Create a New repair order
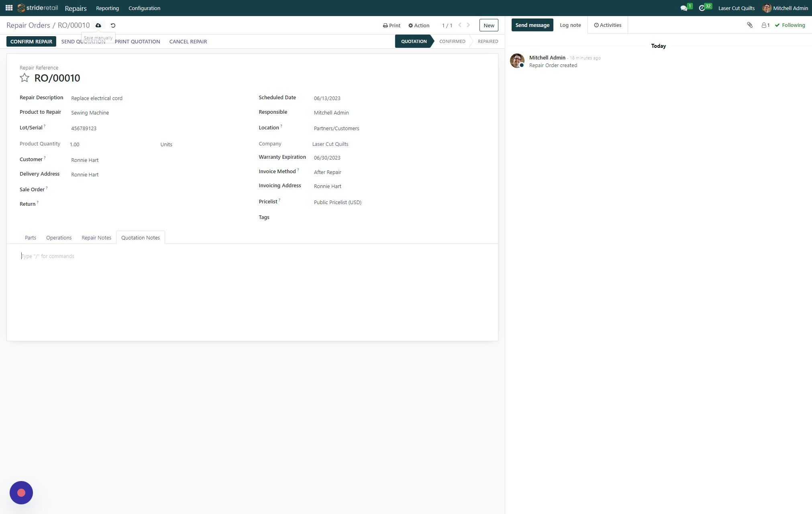Viewport: 812px width, 514px height. tap(489, 25)
